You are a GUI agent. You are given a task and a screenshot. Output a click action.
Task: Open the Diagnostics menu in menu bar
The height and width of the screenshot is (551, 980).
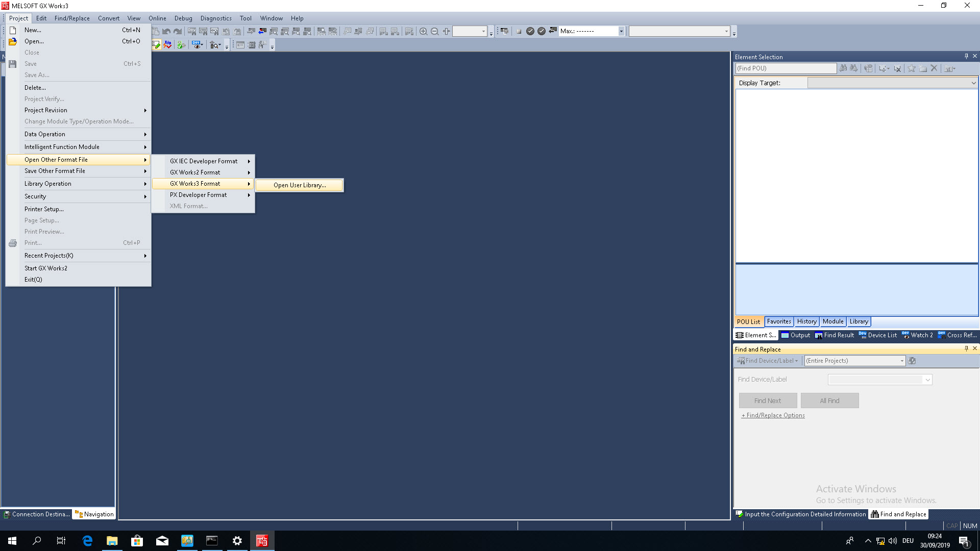[216, 18]
